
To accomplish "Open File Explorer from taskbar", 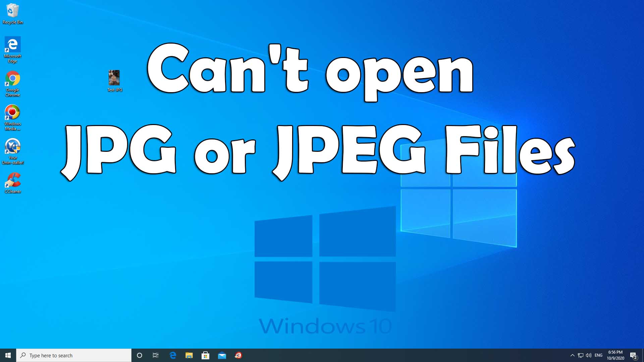I will tap(189, 355).
